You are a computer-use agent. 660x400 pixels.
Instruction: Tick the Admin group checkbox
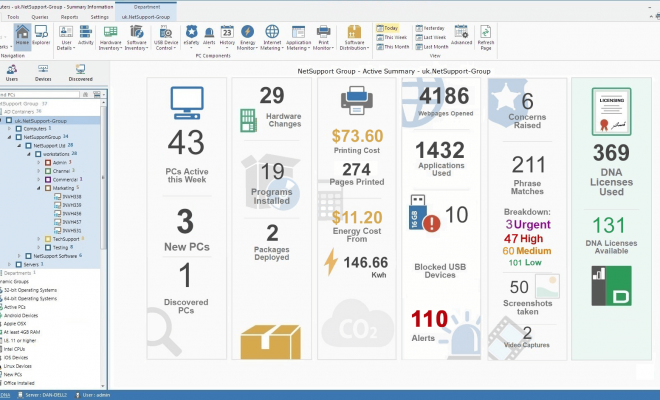pos(48,163)
